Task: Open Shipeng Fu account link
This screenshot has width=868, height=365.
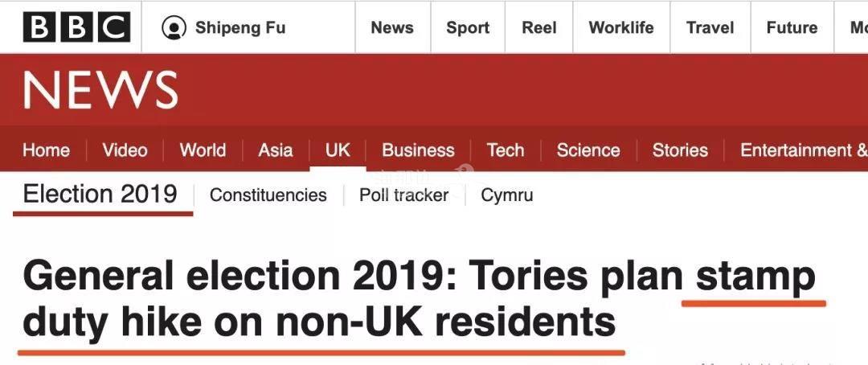Action: click(240, 27)
